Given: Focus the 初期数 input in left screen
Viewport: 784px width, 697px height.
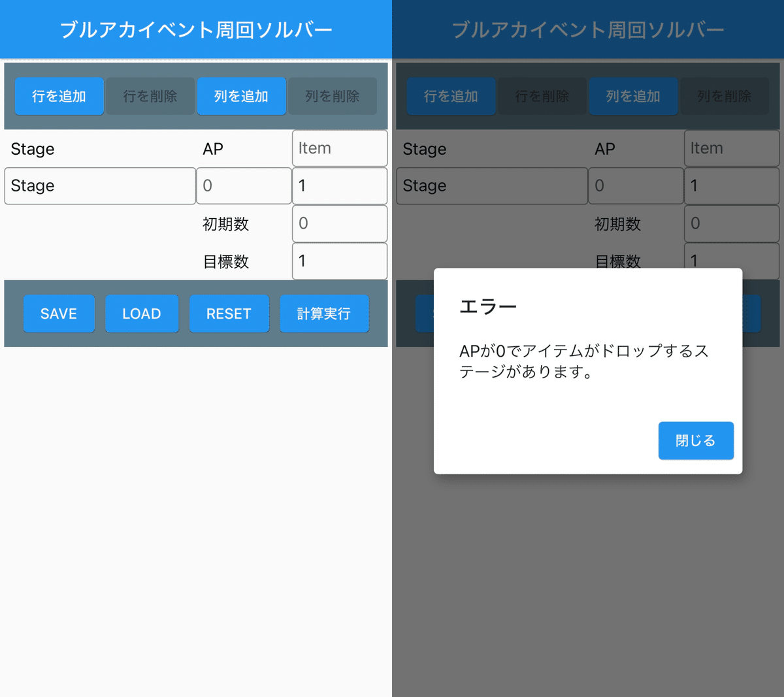Looking at the screenshot, I should click(x=340, y=223).
